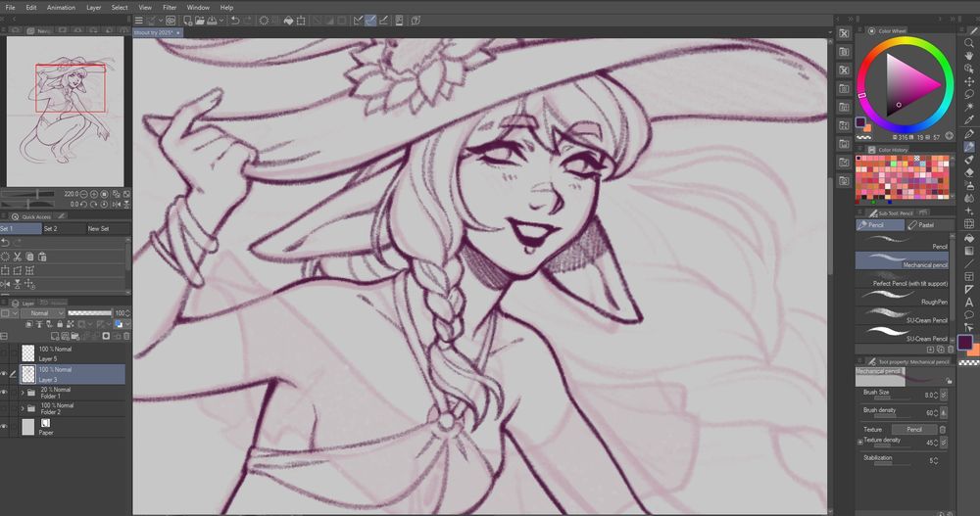Screen dimensions: 980x516
Task: Select the Fill bucket tool
Action: [x=969, y=237]
